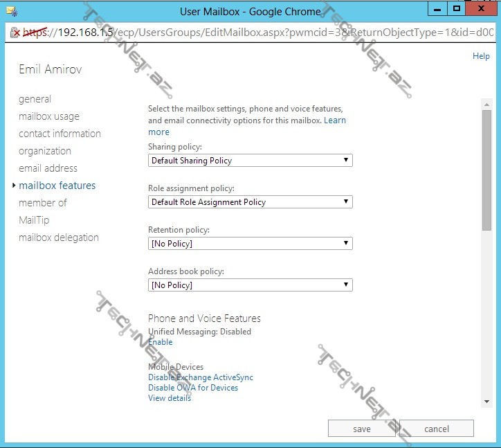
Task: Expand the Address book policy dropdown
Action: point(250,285)
